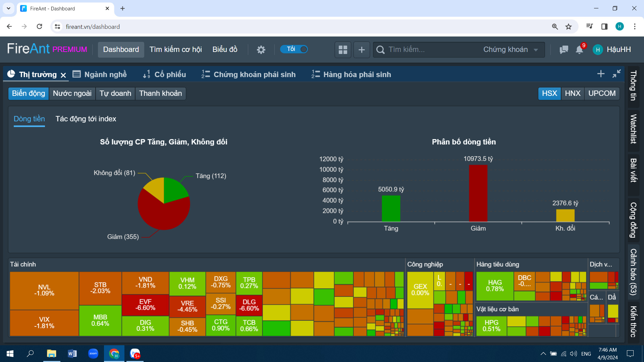The width and height of the screenshot is (644, 362).
Task: Add a new panel tab with the plus icon
Action: pyautogui.click(x=601, y=74)
